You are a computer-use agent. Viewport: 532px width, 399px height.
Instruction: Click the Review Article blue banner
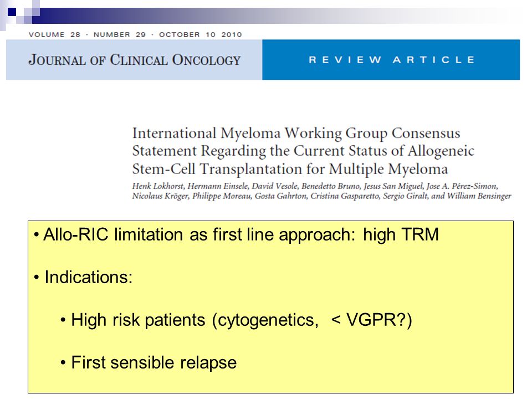[391, 60]
